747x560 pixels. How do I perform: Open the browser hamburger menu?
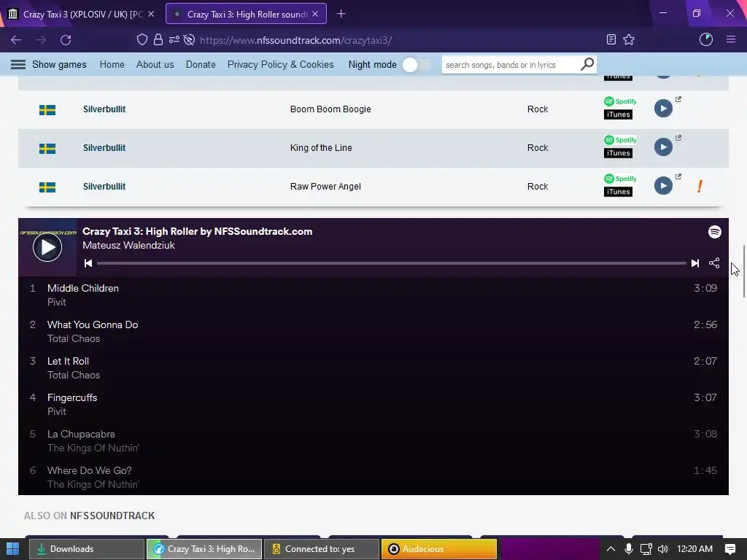[731, 40]
